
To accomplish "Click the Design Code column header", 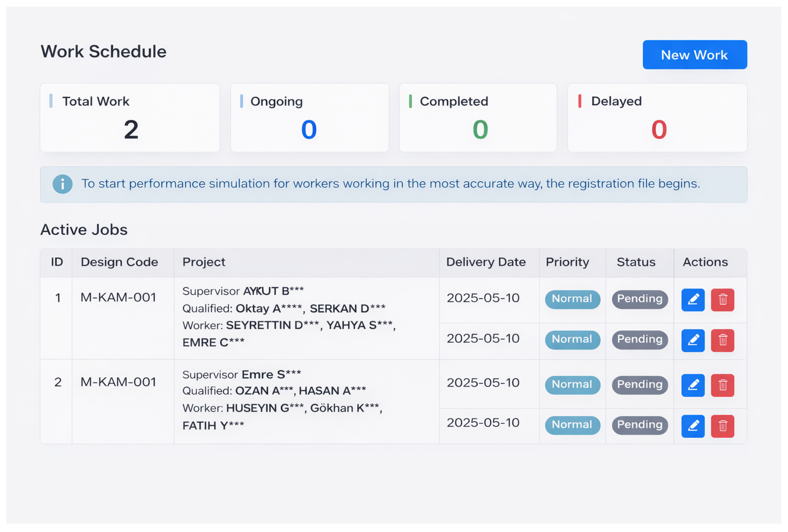I will [119, 262].
